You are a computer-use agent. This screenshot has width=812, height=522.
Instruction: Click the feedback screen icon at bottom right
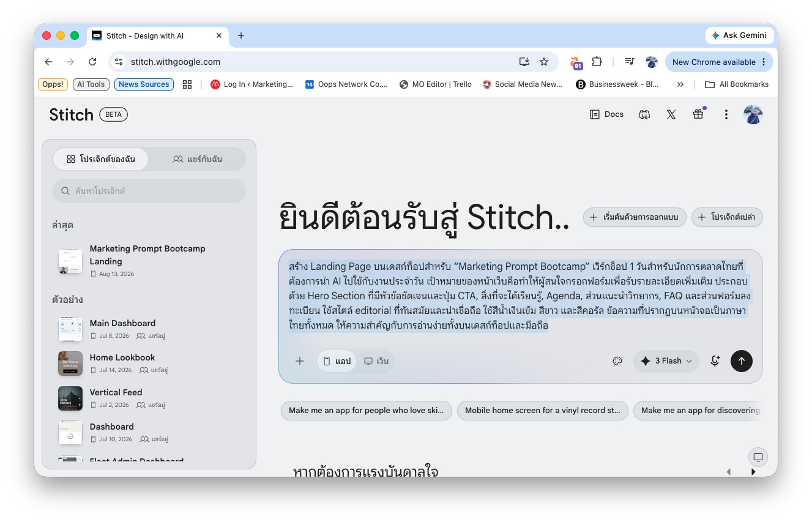coord(758,457)
